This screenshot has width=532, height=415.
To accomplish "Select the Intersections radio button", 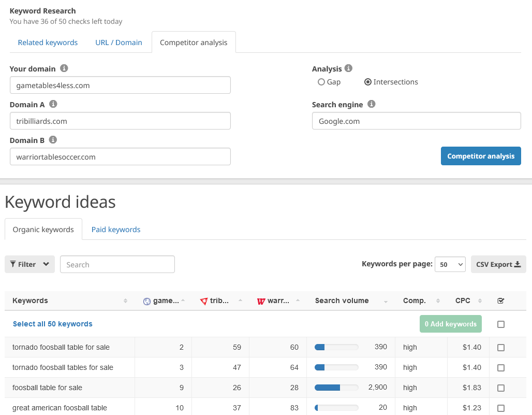I will (368, 82).
